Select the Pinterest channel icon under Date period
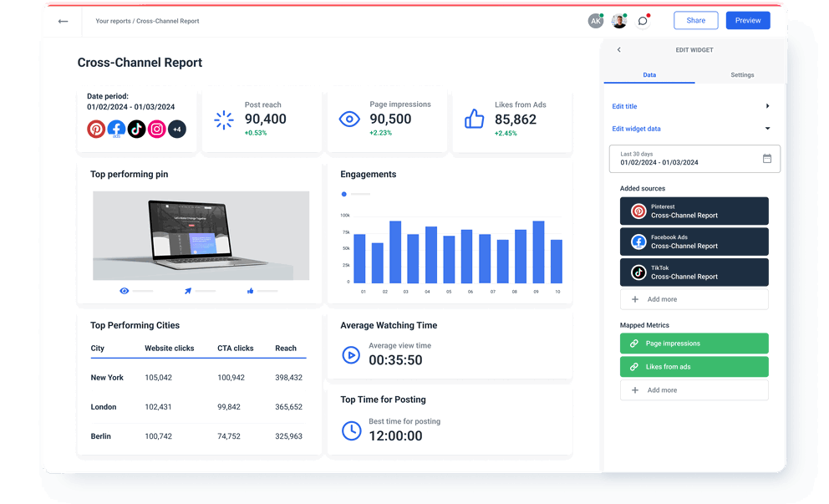829x504 pixels. point(95,129)
